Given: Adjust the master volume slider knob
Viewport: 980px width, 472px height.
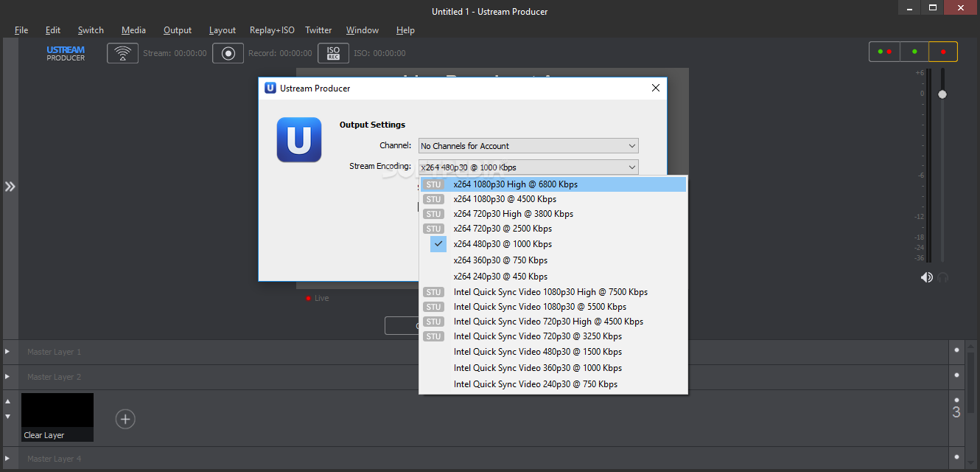Looking at the screenshot, I should pos(942,94).
